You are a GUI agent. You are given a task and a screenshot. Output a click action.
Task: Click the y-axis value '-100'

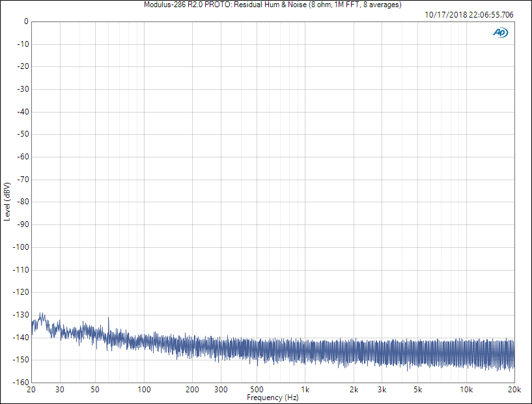(21, 247)
